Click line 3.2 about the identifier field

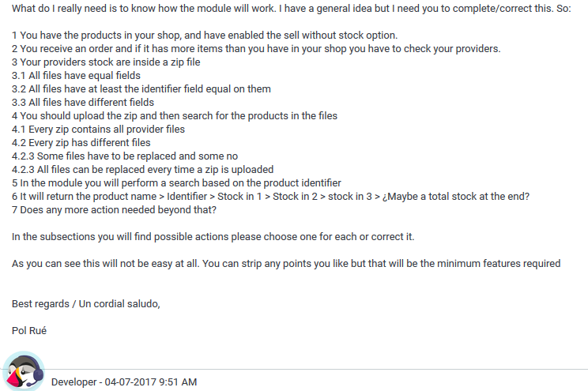[141, 88]
